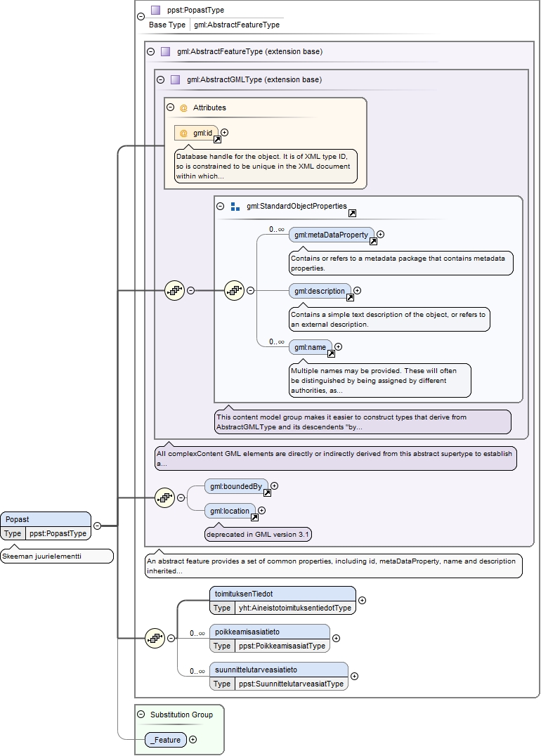This screenshot has width=541, height=756.
Task: Select the gml:id attribute node
Action: pos(196,133)
